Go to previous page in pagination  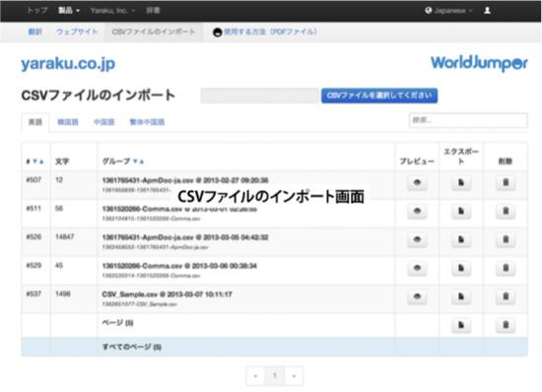click(x=255, y=375)
